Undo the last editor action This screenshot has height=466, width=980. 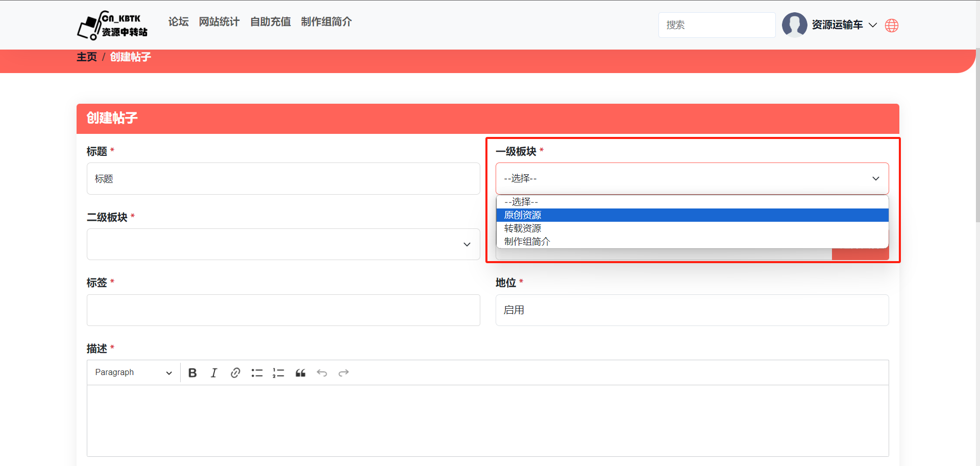322,373
